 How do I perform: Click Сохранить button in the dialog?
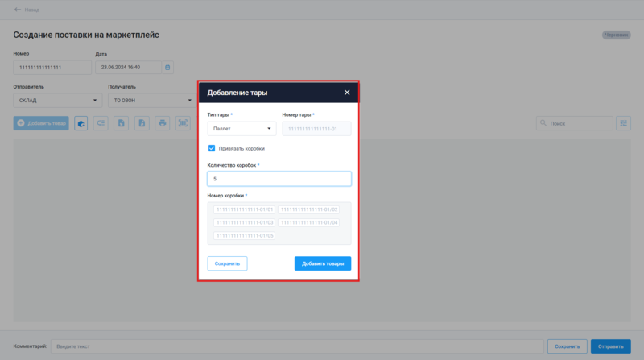pos(228,263)
